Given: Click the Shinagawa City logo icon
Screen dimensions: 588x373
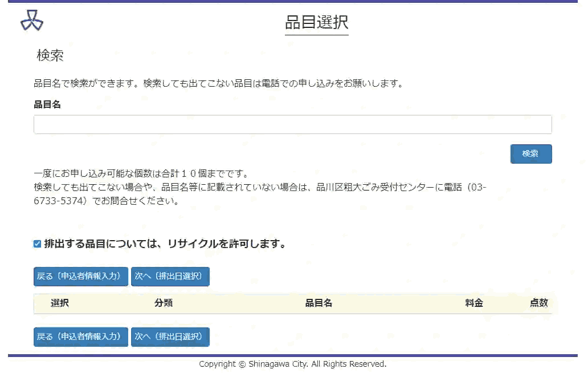Looking at the screenshot, I should (32, 21).
